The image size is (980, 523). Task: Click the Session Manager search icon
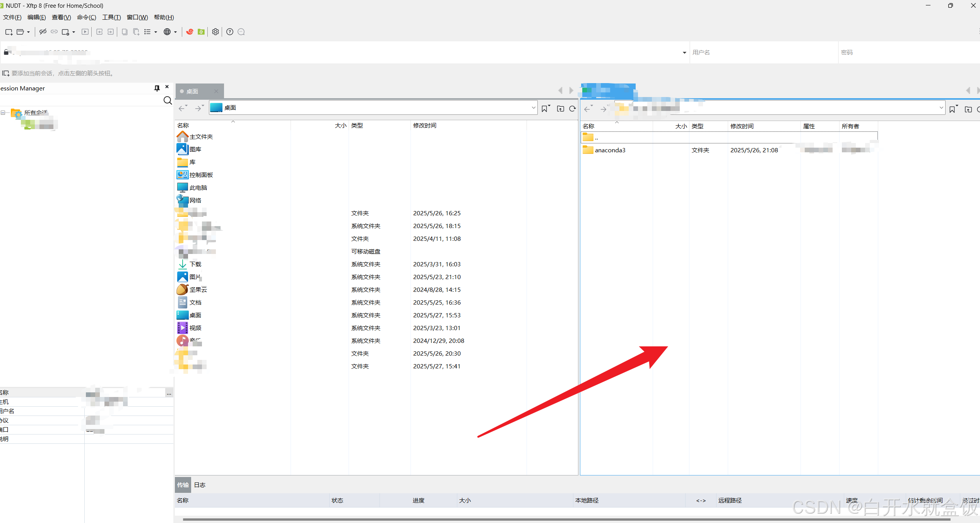pos(168,101)
